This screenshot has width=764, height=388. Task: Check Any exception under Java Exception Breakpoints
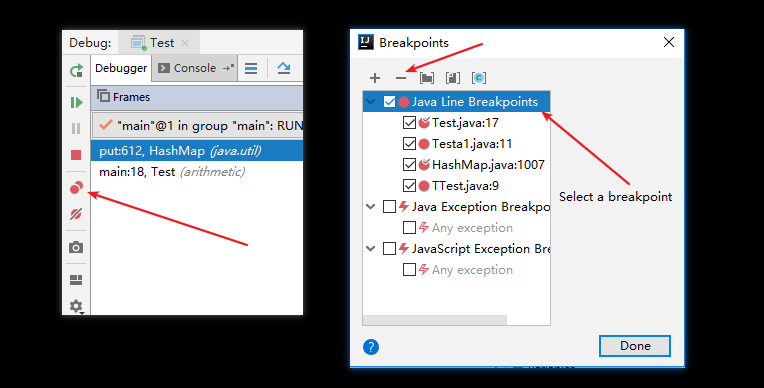pos(409,228)
